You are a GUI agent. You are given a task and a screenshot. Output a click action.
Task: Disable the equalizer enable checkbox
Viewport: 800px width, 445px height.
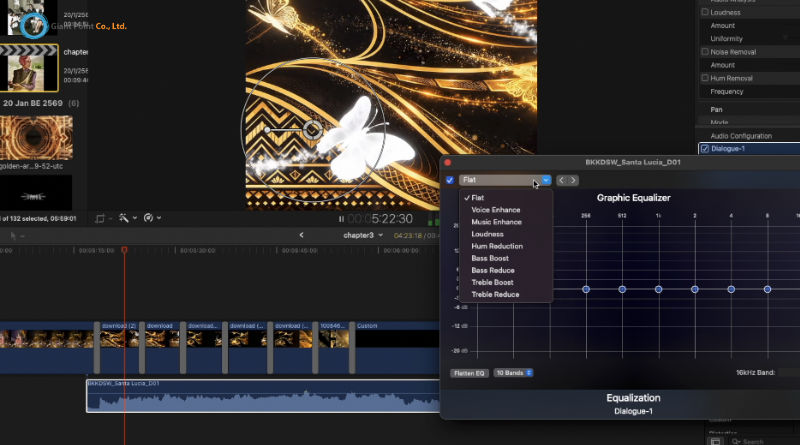pyautogui.click(x=450, y=180)
